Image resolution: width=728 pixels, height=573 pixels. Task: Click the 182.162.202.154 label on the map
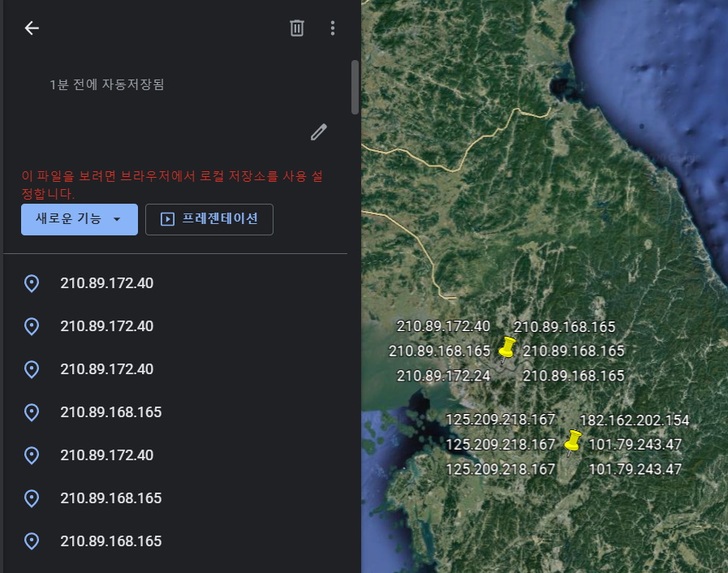point(634,420)
